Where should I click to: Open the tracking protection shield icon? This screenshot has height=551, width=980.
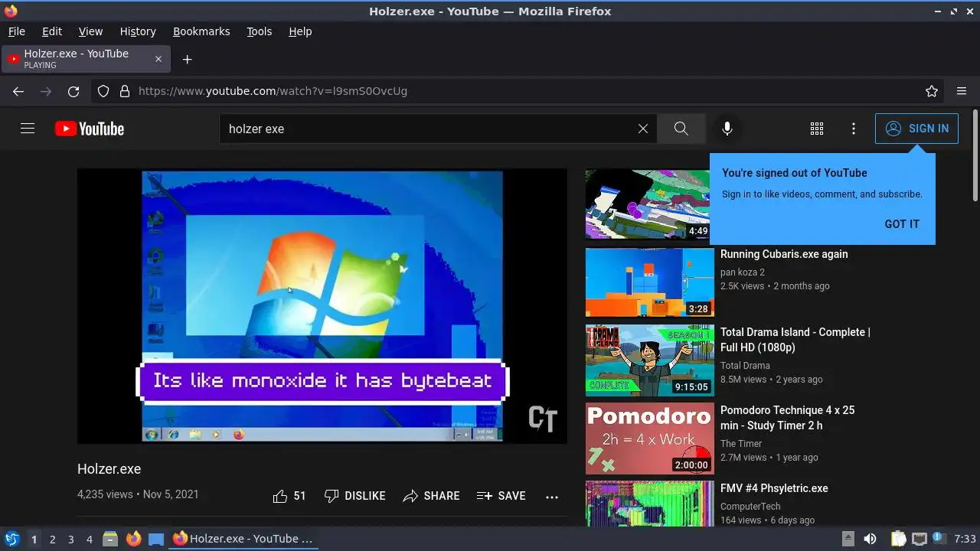(103, 91)
